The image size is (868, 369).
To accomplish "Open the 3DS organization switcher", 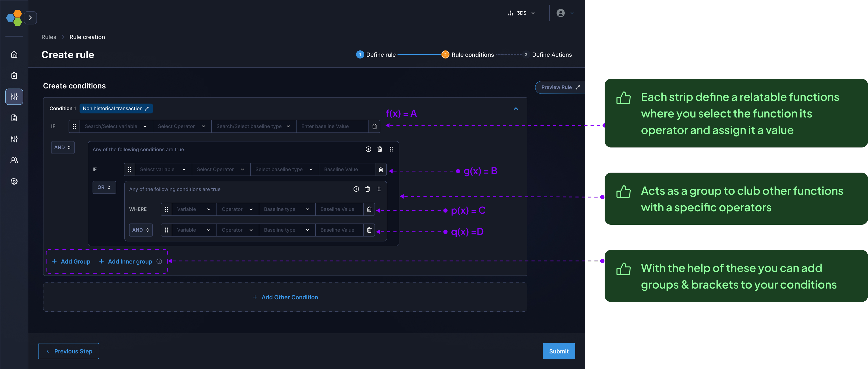I will 521,13.
